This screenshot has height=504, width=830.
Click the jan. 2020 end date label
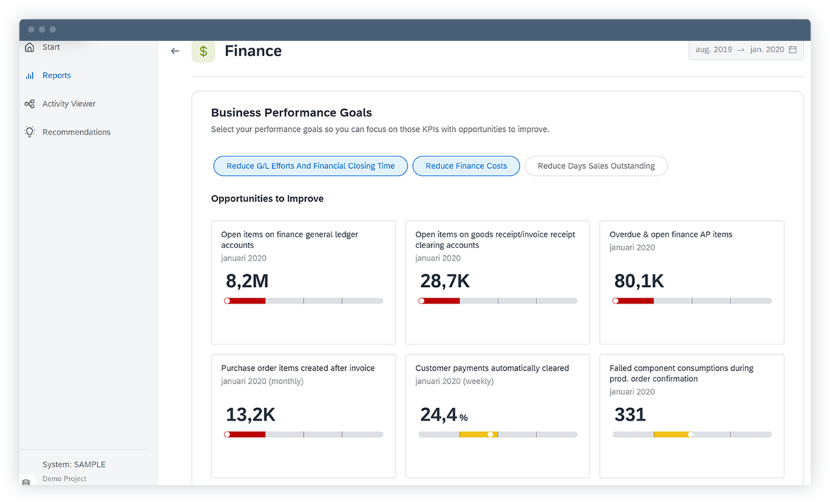click(767, 49)
